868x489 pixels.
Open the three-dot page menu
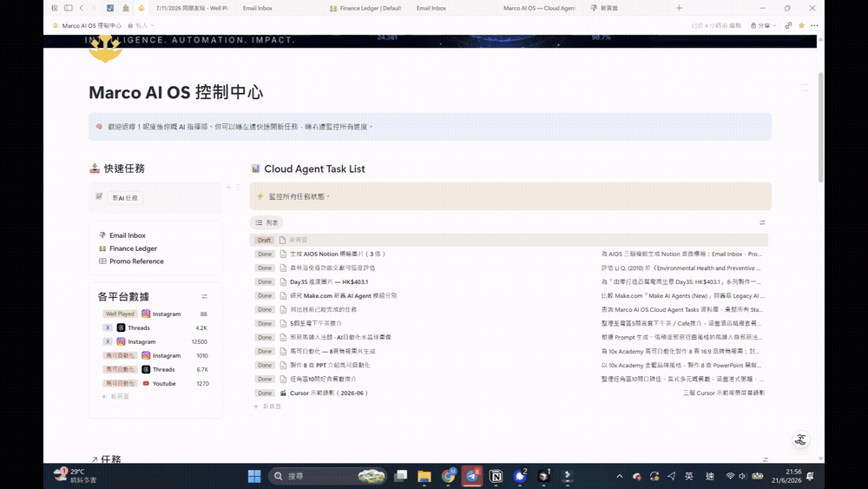click(x=814, y=25)
